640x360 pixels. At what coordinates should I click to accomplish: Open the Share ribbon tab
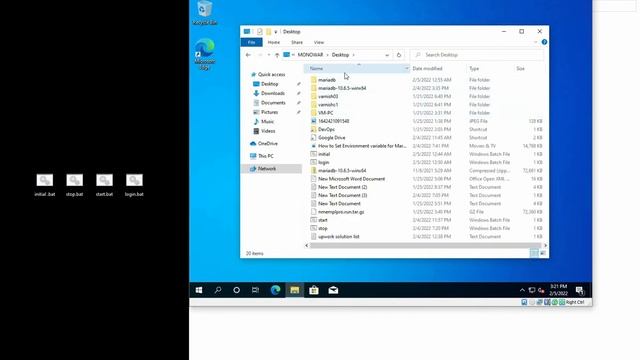click(297, 42)
